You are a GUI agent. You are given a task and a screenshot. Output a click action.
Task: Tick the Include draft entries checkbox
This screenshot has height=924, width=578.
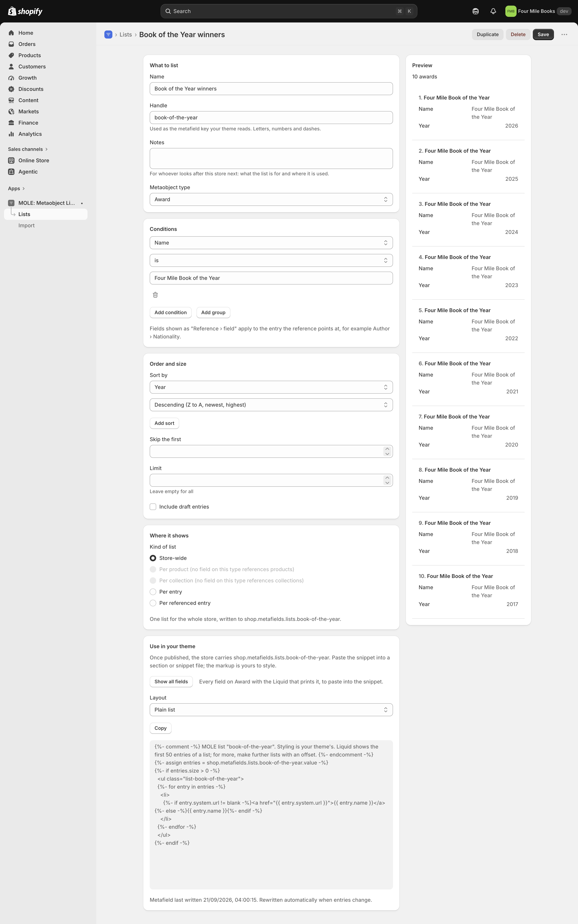coord(153,507)
